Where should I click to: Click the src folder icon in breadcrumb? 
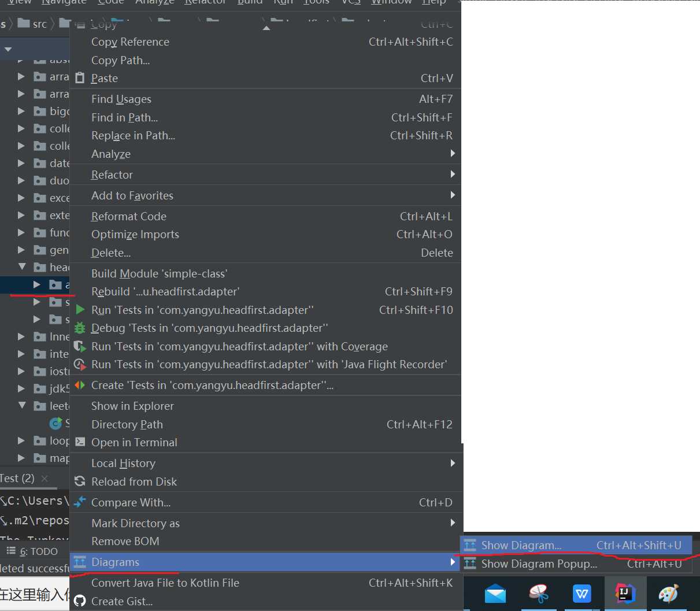point(24,23)
